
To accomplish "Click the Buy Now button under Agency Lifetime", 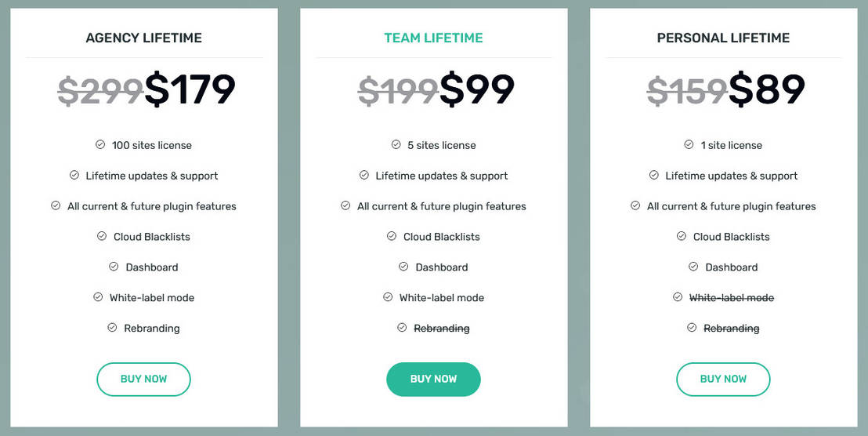I will [143, 379].
